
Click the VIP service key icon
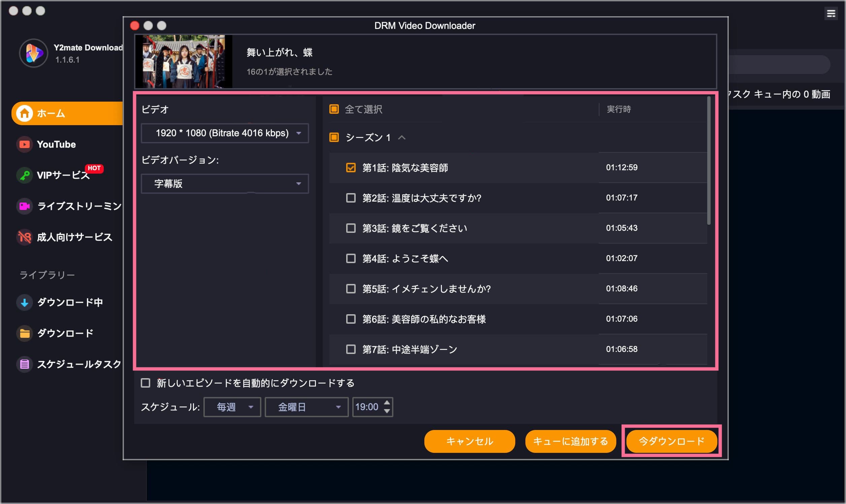coord(25,175)
